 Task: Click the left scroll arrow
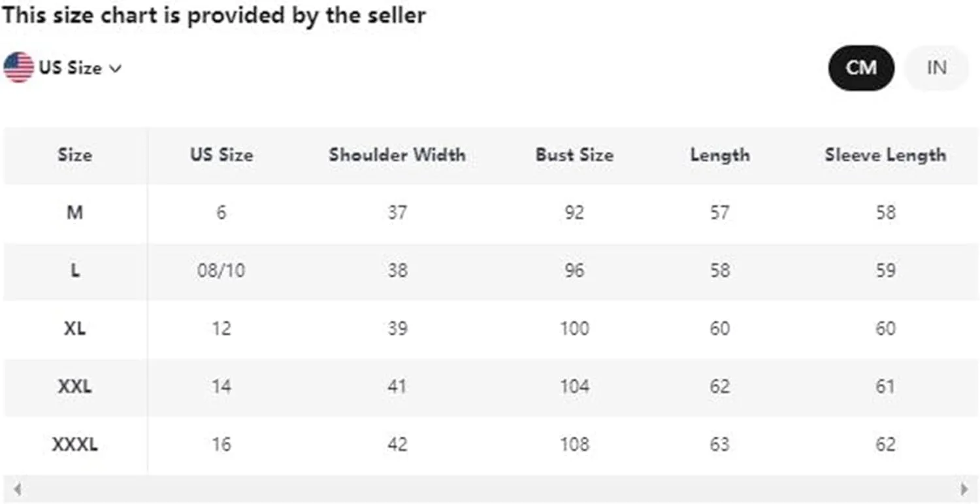pos(18,488)
